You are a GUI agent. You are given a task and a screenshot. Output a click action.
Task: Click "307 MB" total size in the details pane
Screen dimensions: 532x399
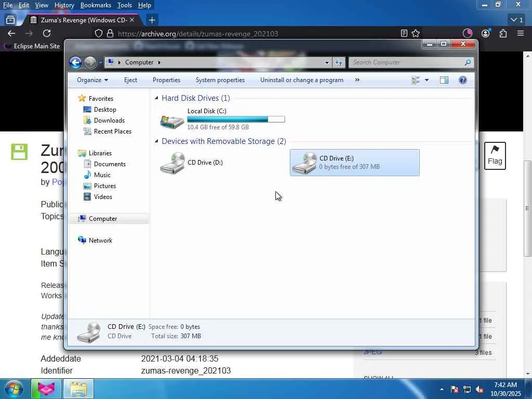(191, 336)
